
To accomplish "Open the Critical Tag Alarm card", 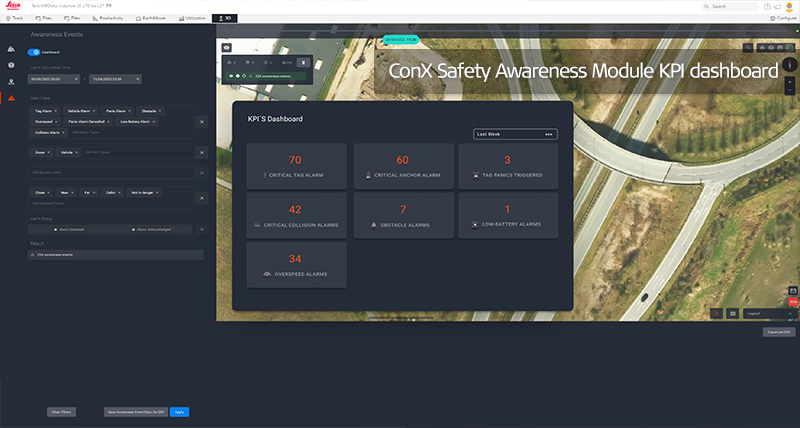I will pyautogui.click(x=296, y=166).
